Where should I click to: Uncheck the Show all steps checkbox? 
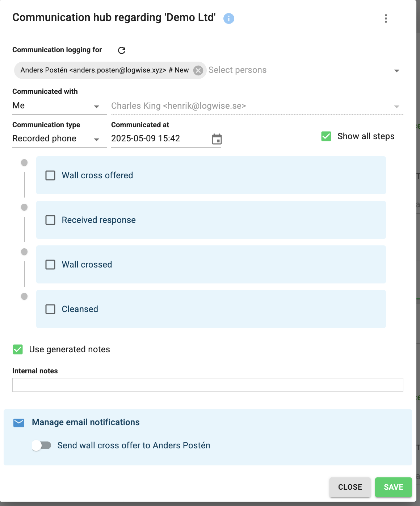pyautogui.click(x=326, y=136)
